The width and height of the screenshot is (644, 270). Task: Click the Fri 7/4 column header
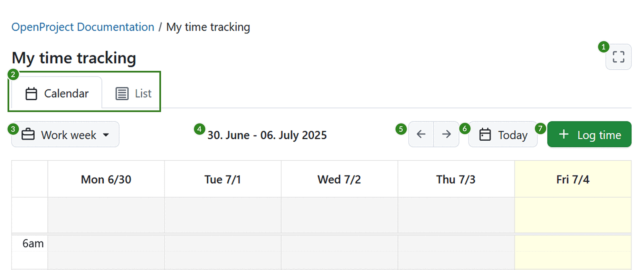click(573, 179)
